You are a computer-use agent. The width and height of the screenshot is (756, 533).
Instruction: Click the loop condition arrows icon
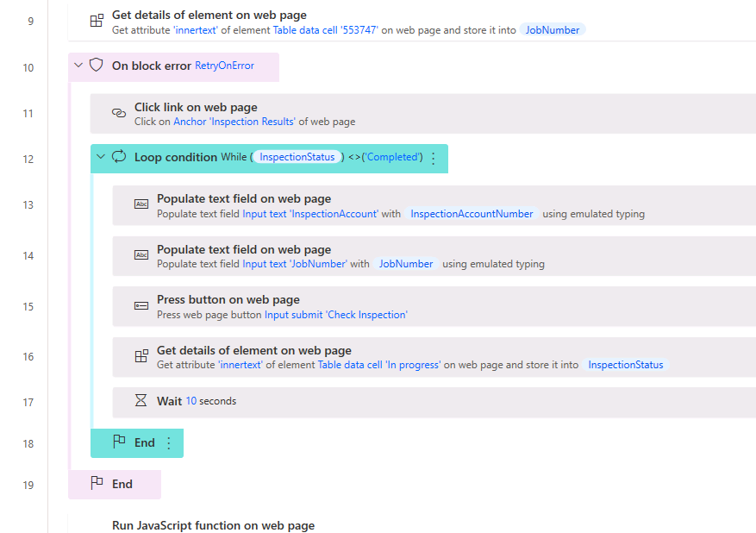(x=119, y=157)
